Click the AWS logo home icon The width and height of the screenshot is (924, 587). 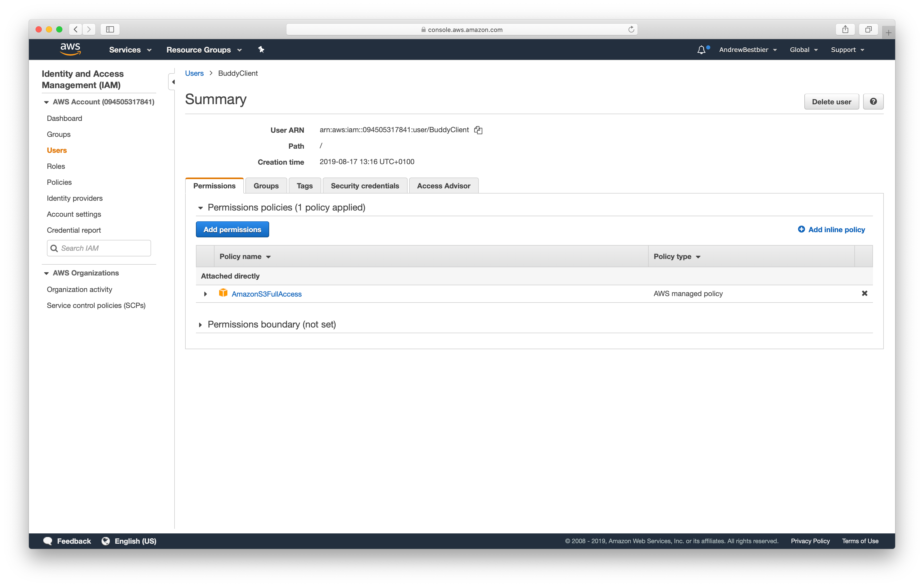coord(70,49)
